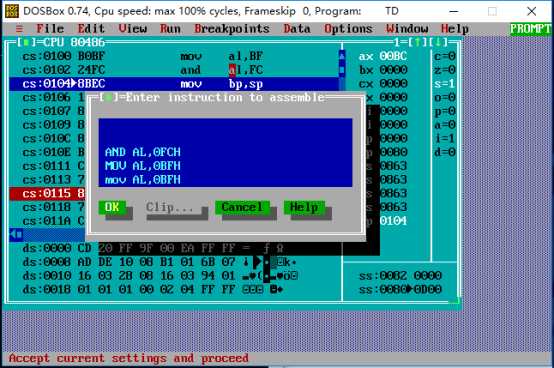Open the Window menu

407,29
